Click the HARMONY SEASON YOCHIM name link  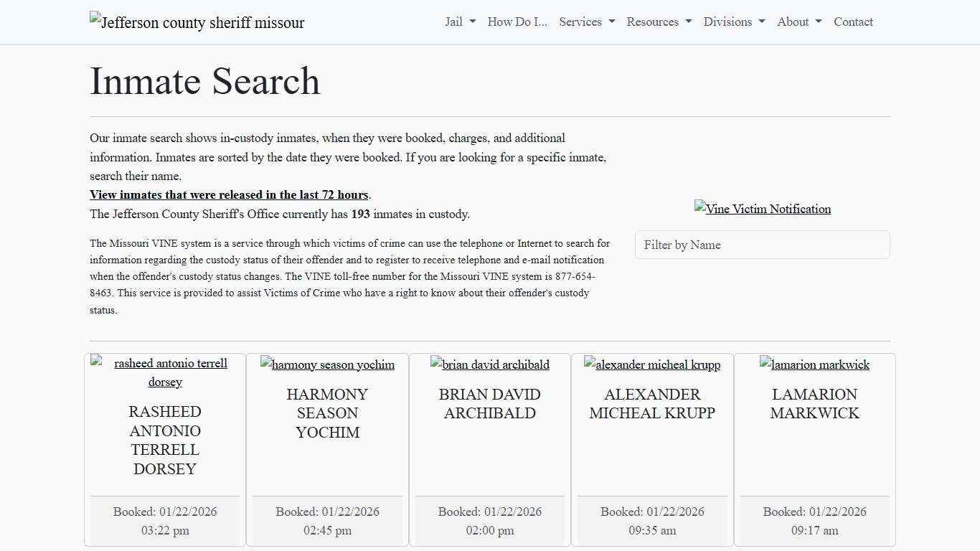pyautogui.click(x=327, y=413)
